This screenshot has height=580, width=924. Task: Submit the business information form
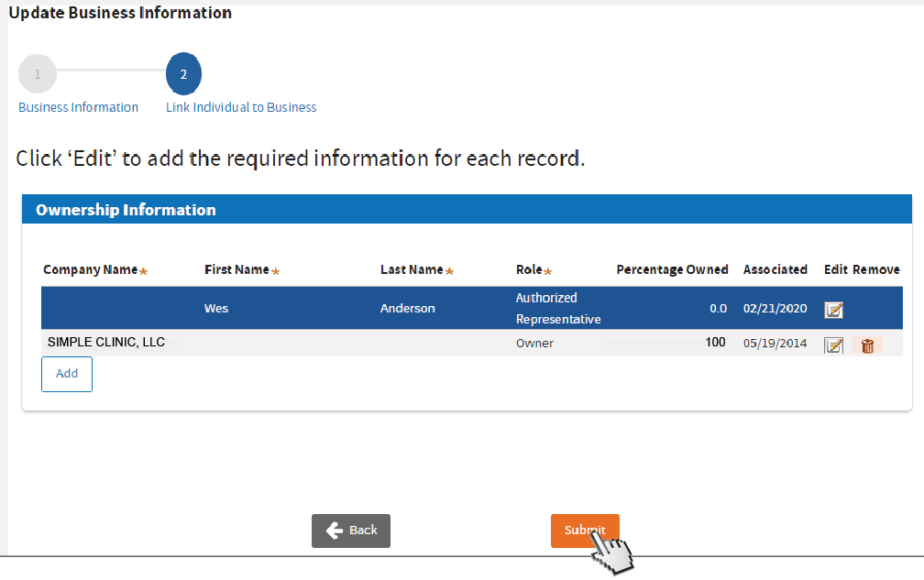(x=585, y=531)
